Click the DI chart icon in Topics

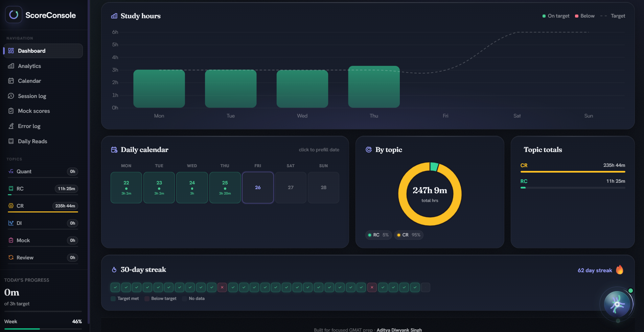click(x=11, y=223)
